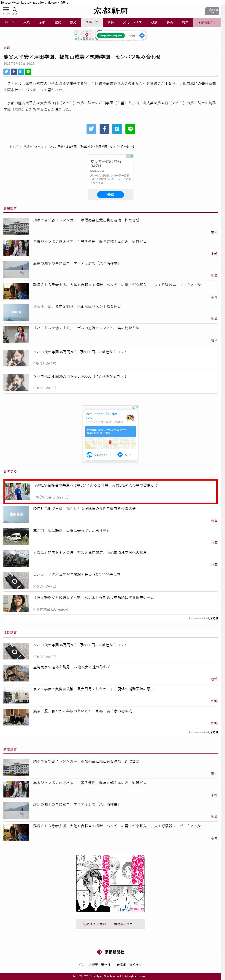Click 地域のニュース breadcrumb link
The image size is (225, 980).
(33, 147)
